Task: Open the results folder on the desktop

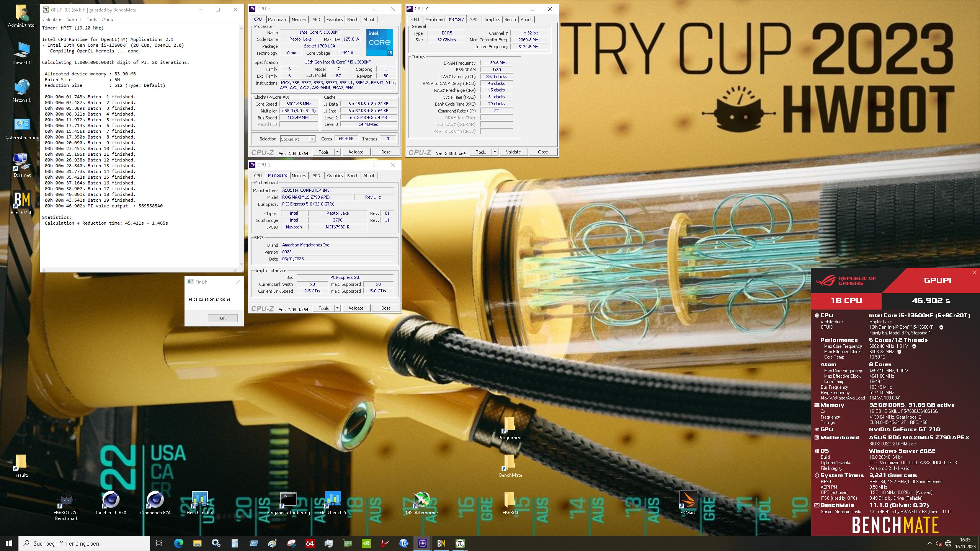Action: click(x=22, y=466)
